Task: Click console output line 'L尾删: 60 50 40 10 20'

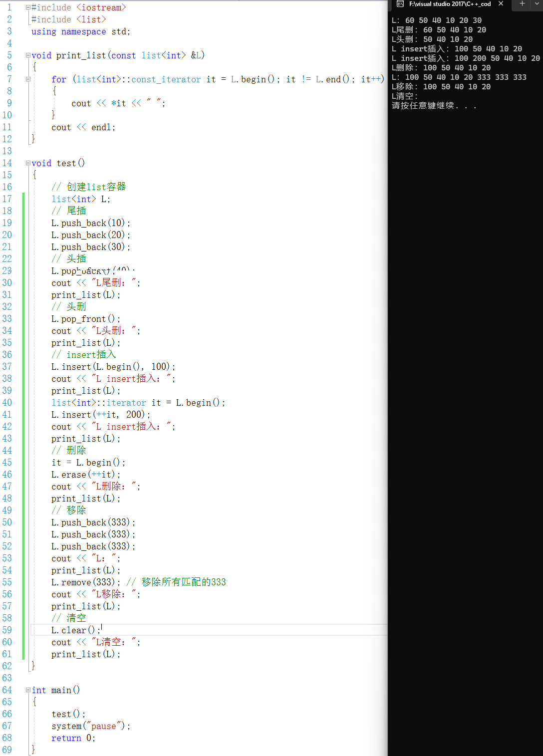Action: pyautogui.click(x=439, y=30)
